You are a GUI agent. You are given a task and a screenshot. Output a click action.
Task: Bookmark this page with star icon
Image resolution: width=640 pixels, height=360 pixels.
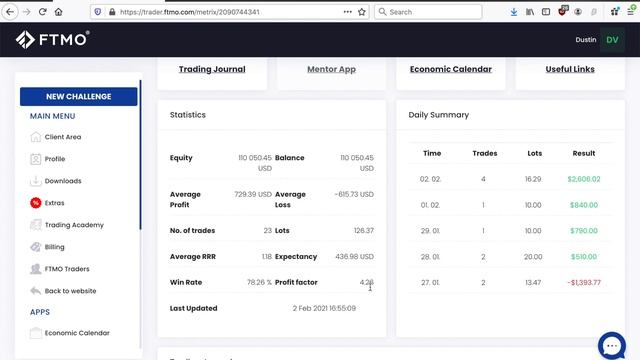click(x=362, y=12)
